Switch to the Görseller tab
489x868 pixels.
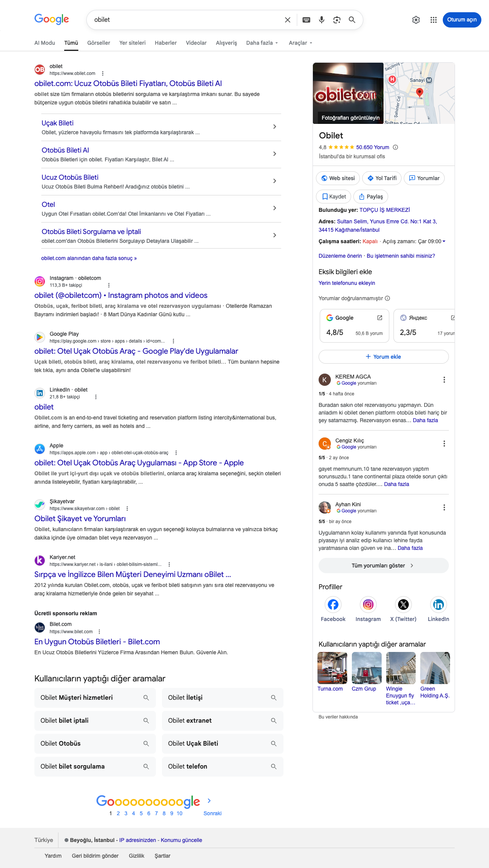99,43
